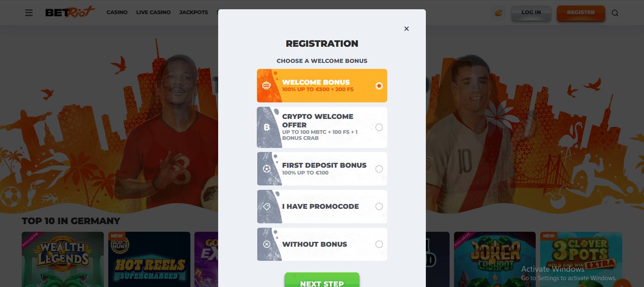Click the gold coin icon in header

(x=498, y=13)
